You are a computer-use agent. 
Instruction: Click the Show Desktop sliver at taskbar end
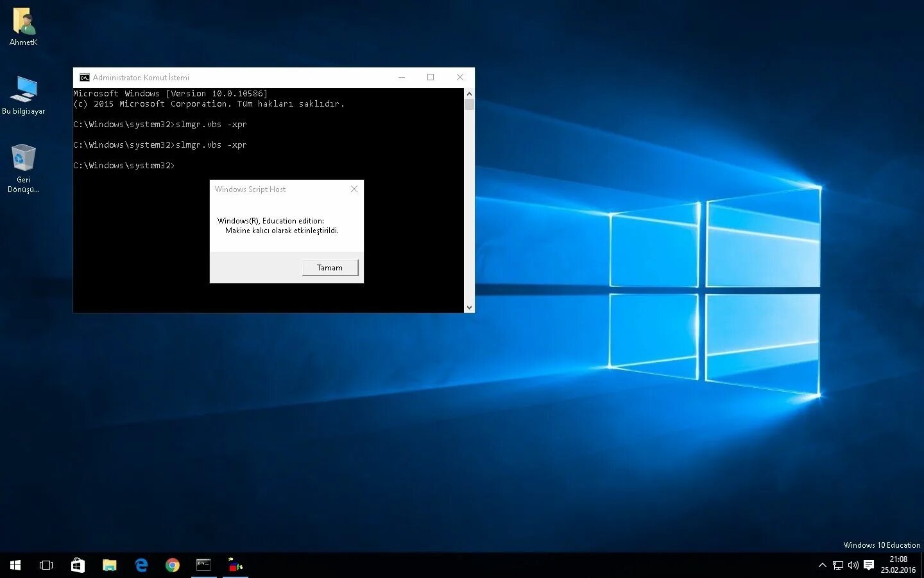point(922,565)
